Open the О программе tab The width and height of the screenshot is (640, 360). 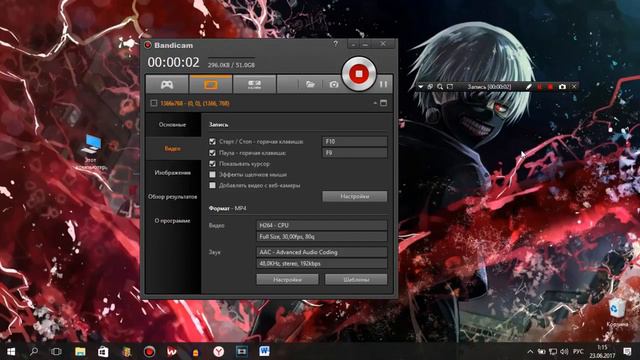click(x=173, y=220)
